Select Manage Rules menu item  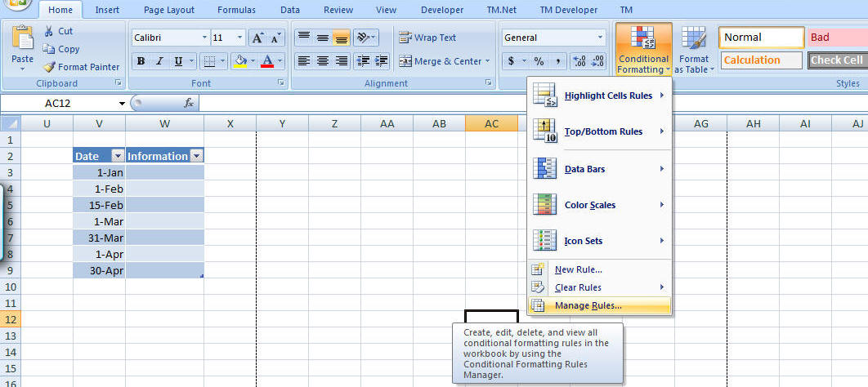click(588, 305)
